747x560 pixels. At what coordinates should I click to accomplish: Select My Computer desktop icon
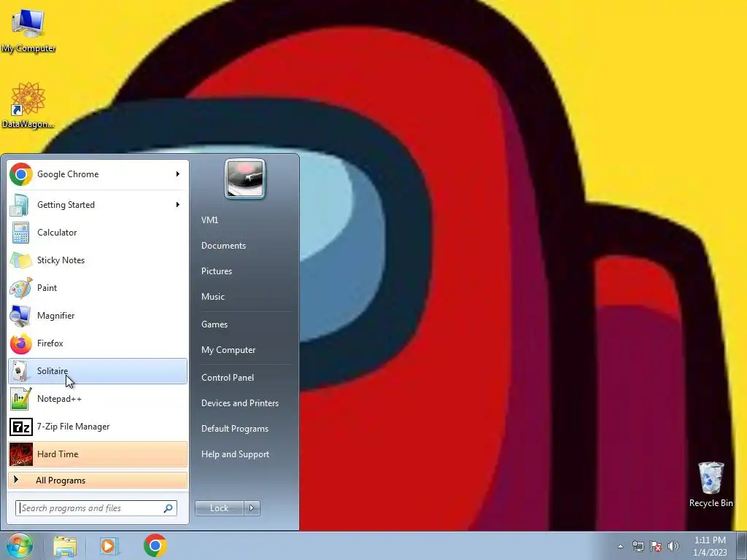(x=28, y=31)
